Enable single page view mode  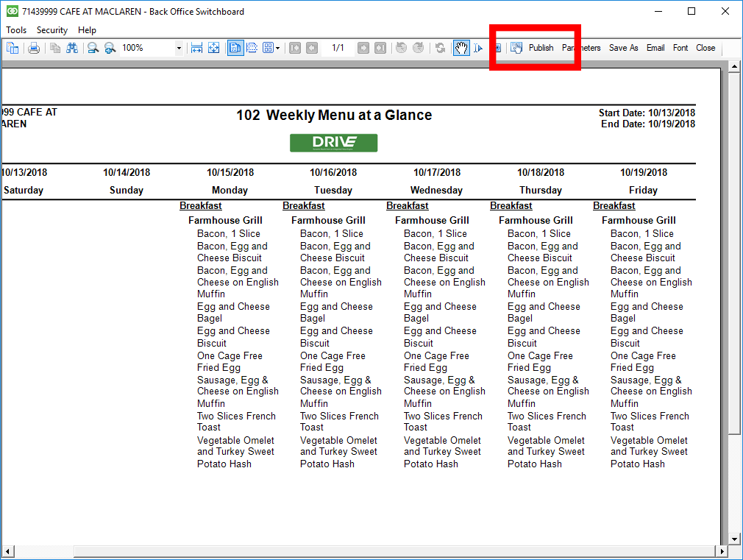[235, 48]
